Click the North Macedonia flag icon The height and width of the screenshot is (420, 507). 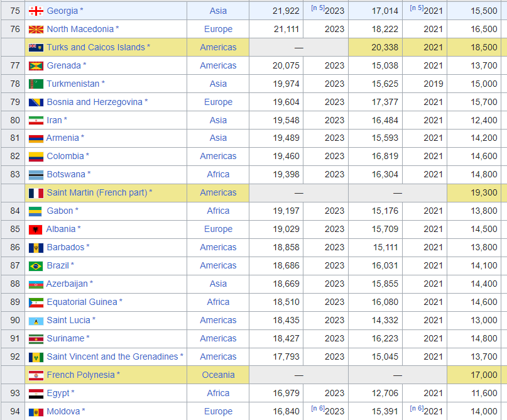click(36, 29)
